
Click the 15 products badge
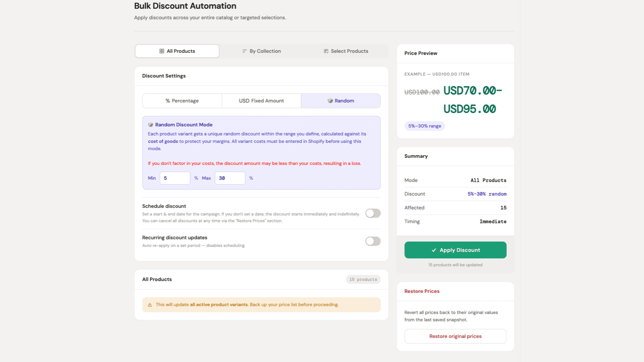[x=363, y=280]
